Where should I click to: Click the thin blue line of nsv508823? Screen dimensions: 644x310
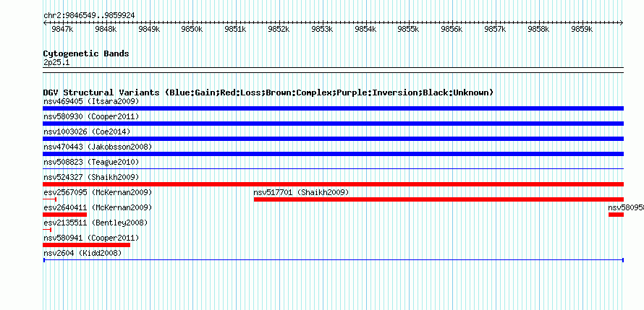click(x=333, y=168)
